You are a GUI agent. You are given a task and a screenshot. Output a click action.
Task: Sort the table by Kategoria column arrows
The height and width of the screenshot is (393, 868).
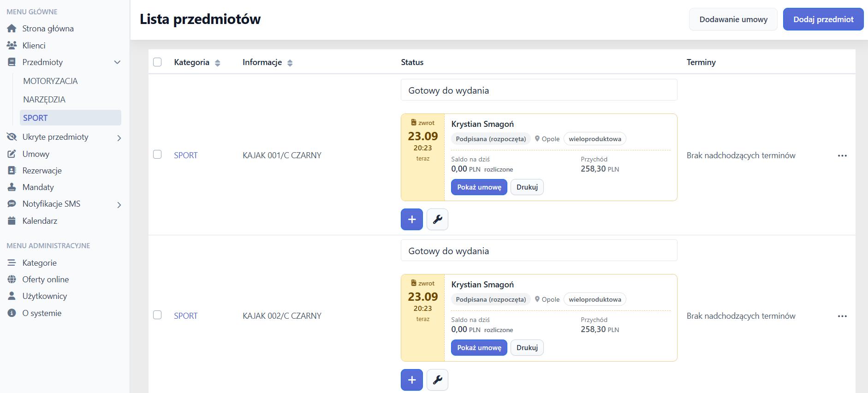pos(218,63)
